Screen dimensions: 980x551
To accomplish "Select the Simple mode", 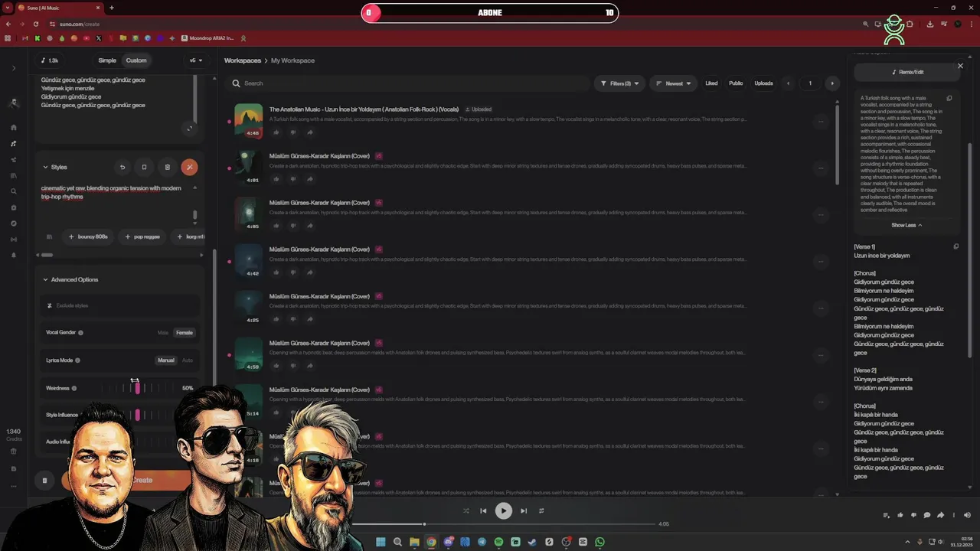I will [x=107, y=60].
